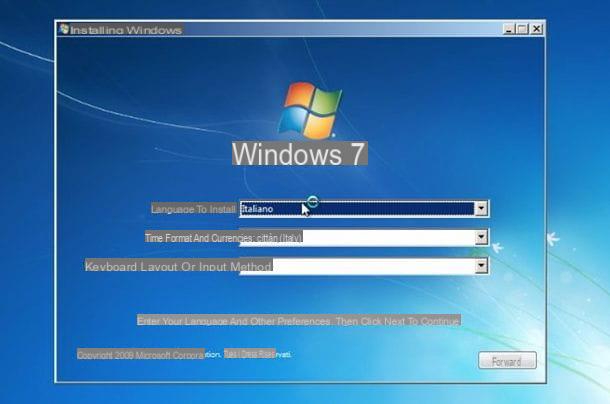610x404 pixels.
Task: Click the 'Installing Windows' title text
Action: coord(126,30)
